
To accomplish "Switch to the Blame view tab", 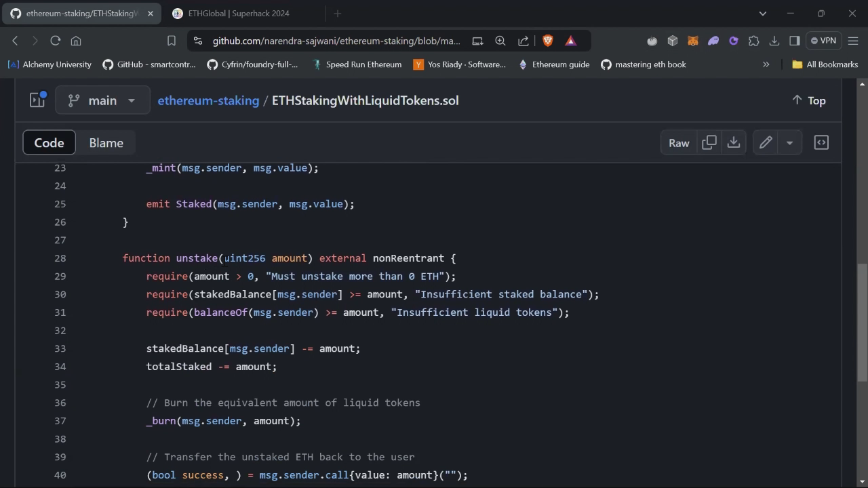I will point(106,143).
